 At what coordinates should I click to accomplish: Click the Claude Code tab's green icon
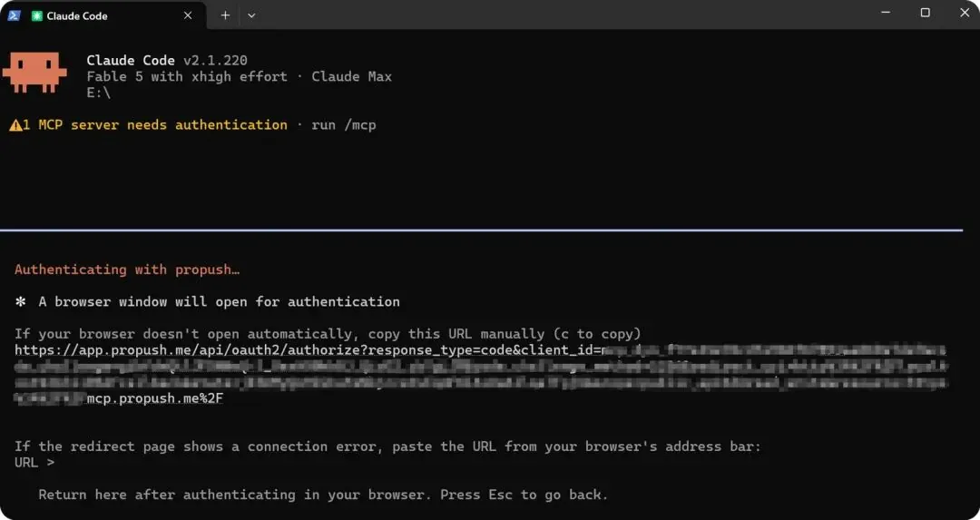(x=37, y=15)
